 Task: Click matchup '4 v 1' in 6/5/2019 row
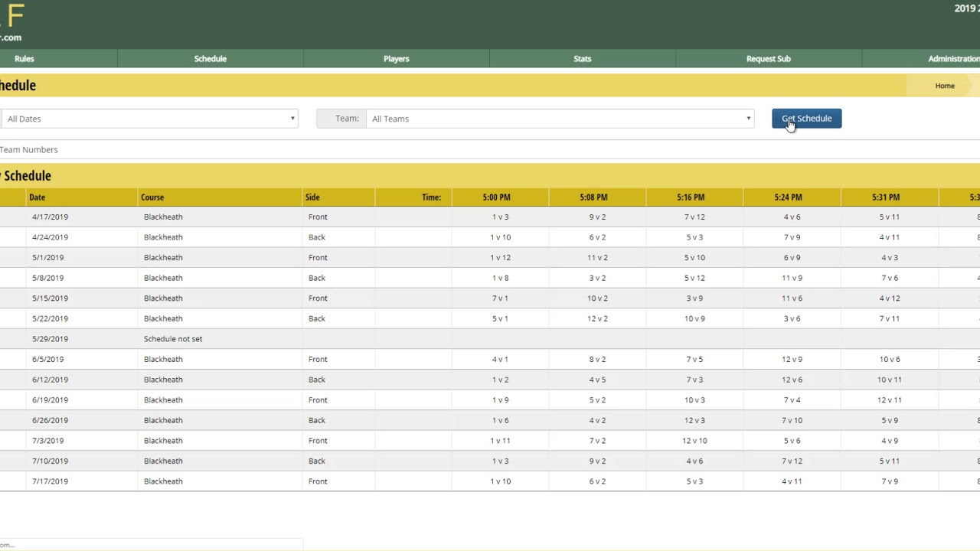[x=500, y=359]
